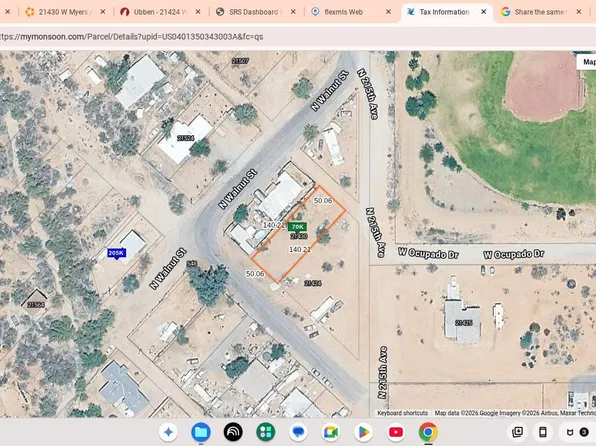Switch to Share the same Google tab
Viewport: 596px width, 446px height.
coord(540,12)
